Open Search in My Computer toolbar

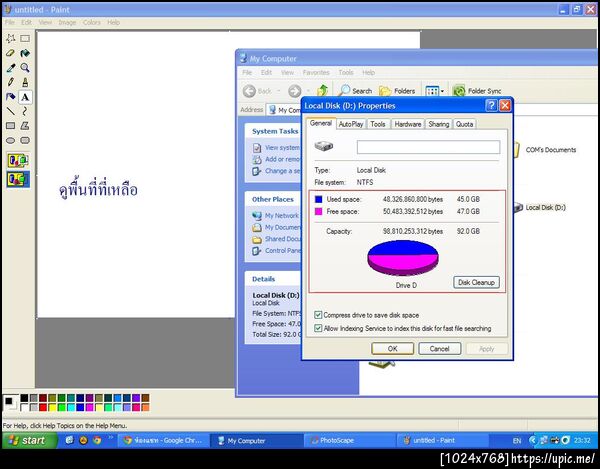tap(355, 91)
